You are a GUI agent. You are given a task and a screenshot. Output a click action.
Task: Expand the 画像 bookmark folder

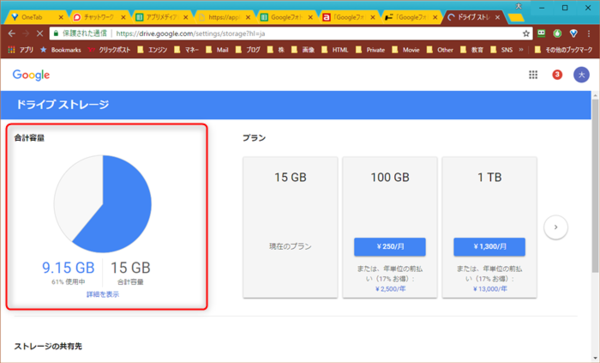click(x=303, y=50)
